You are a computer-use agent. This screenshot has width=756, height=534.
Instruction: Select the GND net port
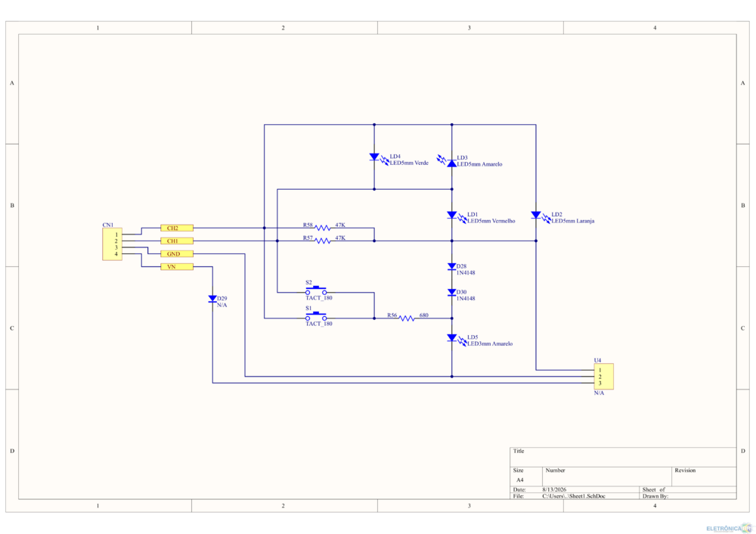pyautogui.click(x=177, y=253)
